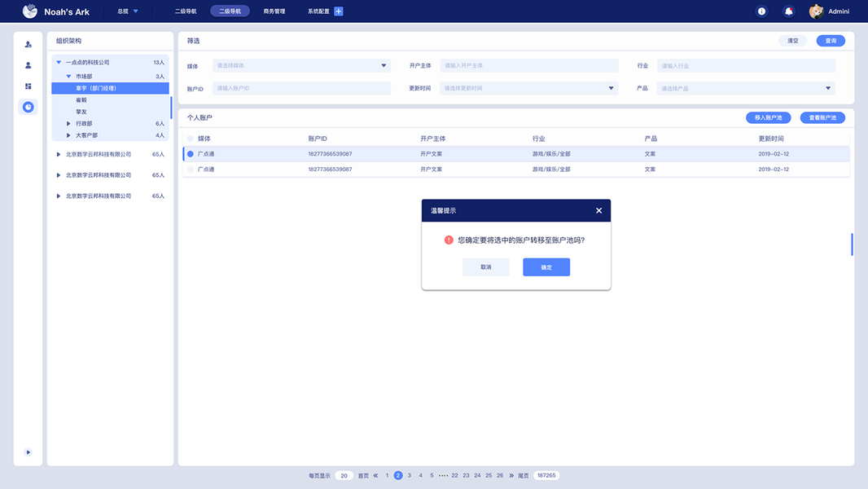Open the first sidebar user-settings icon

click(x=28, y=44)
